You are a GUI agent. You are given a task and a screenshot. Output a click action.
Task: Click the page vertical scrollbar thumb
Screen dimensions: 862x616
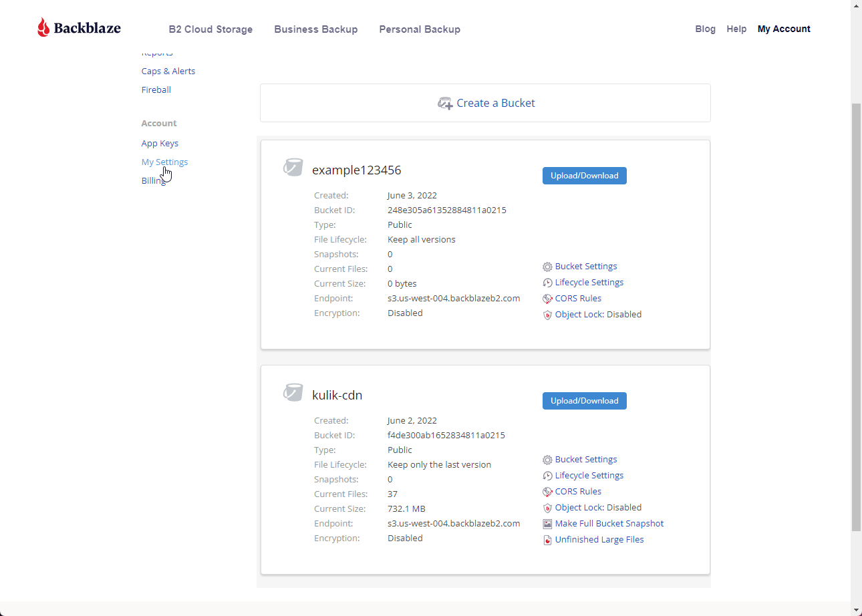click(856, 317)
